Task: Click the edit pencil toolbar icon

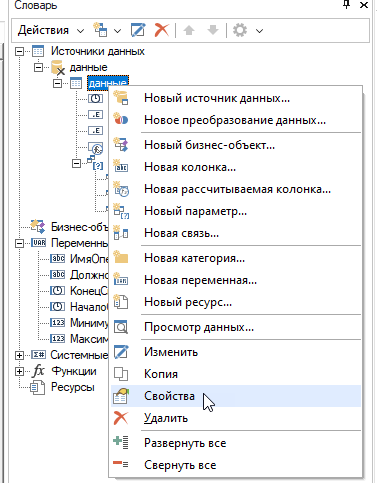Action: point(138,30)
